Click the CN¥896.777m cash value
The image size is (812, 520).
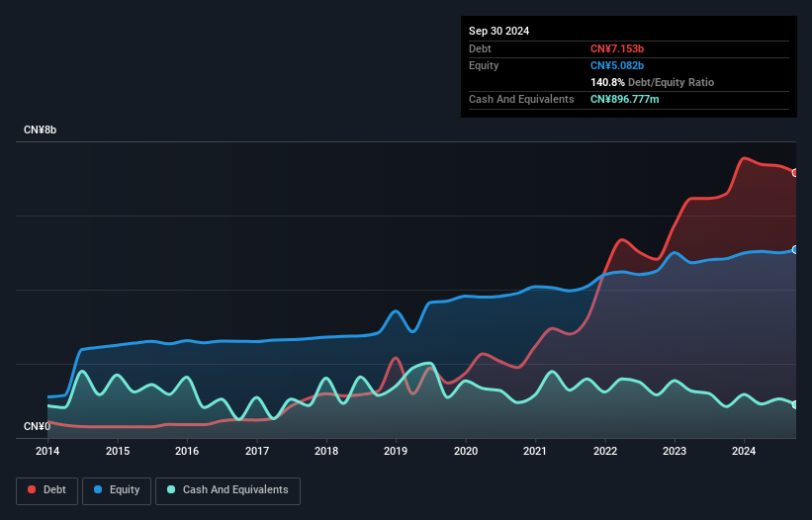pyautogui.click(x=624, y=99)
